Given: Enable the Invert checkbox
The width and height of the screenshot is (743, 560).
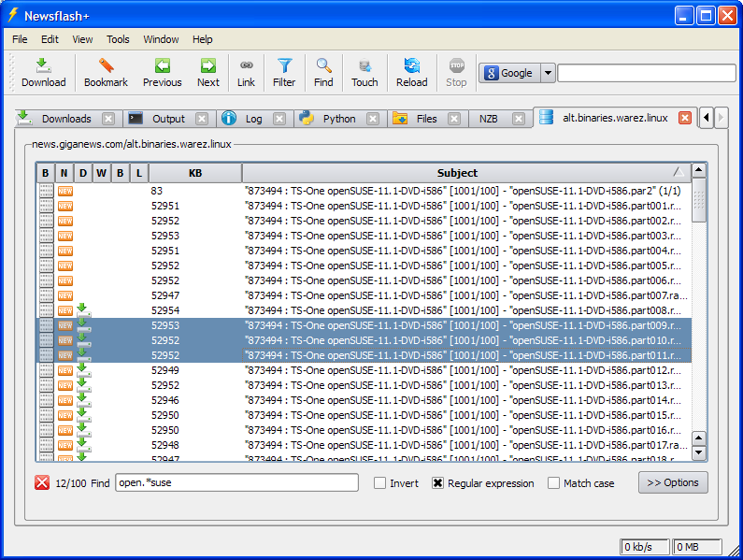Looking at the screenshot, I should 379,483.
